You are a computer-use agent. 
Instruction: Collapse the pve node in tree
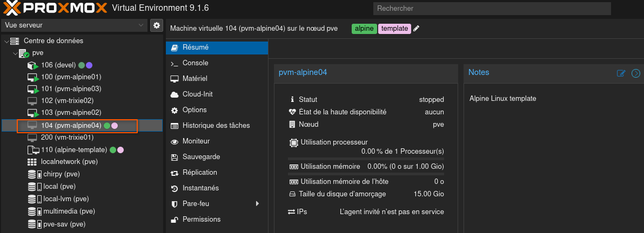pos(15,53)
